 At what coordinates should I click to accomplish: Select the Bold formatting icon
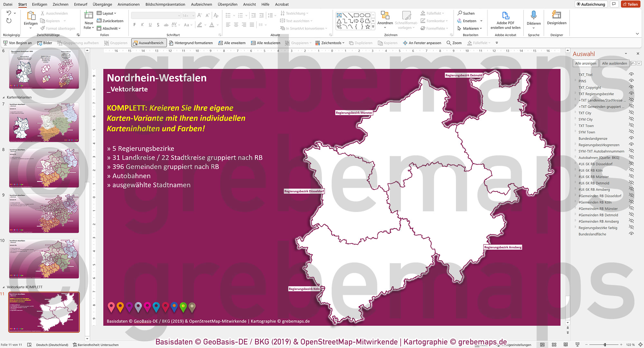click(x=134, y=24)
